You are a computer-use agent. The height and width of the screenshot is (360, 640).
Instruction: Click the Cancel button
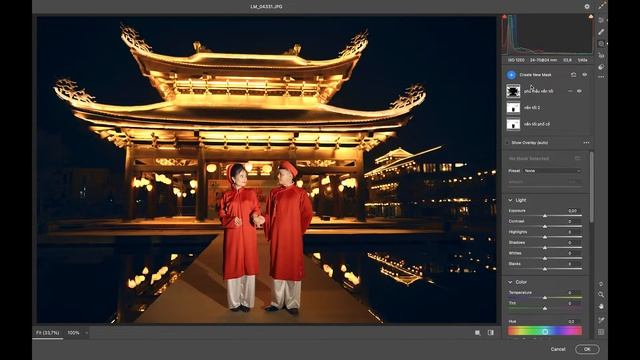558,349
